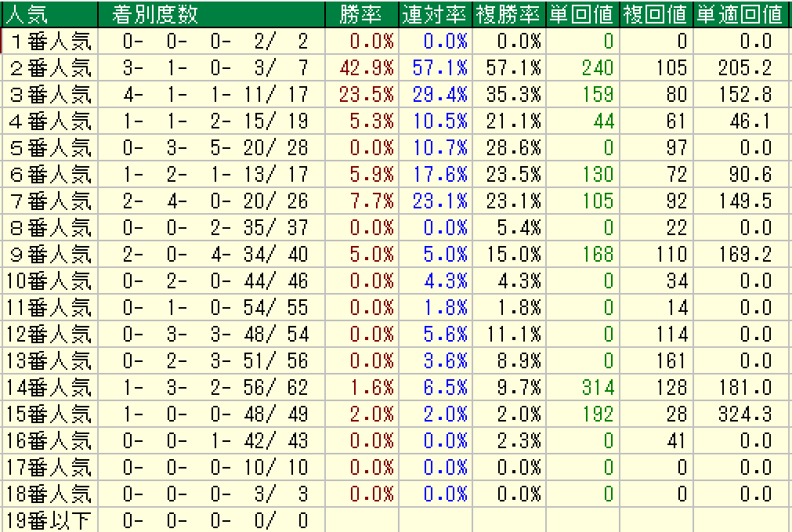Click the 勝率 column header
Screen dimensions: 792x532
[x=360, y=14]
